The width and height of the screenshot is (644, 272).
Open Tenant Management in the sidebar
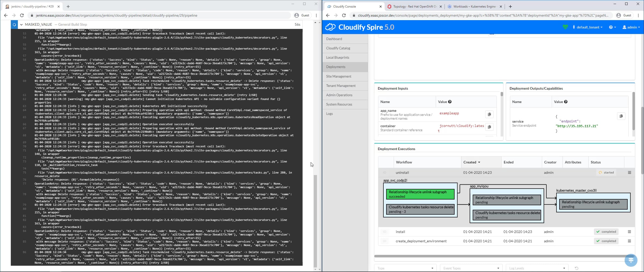click(x=345, y=86)
